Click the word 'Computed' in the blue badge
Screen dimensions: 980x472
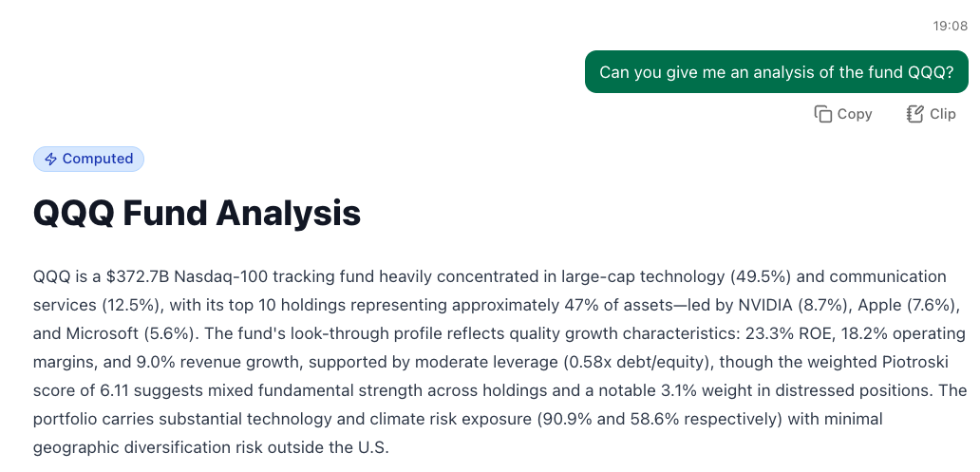[x=98, y=159]
